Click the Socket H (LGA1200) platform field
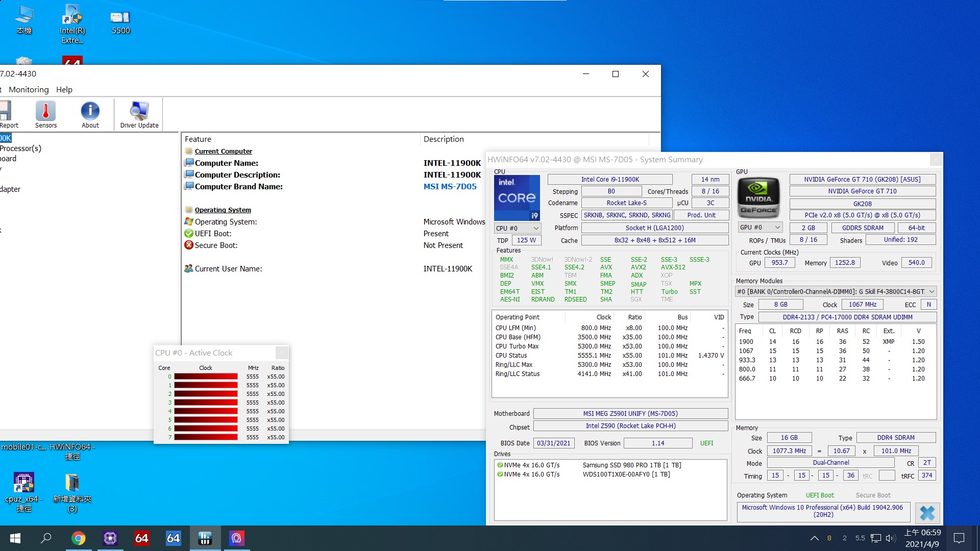This screenshot has width=980, height=551. click(x=655, y=228)
